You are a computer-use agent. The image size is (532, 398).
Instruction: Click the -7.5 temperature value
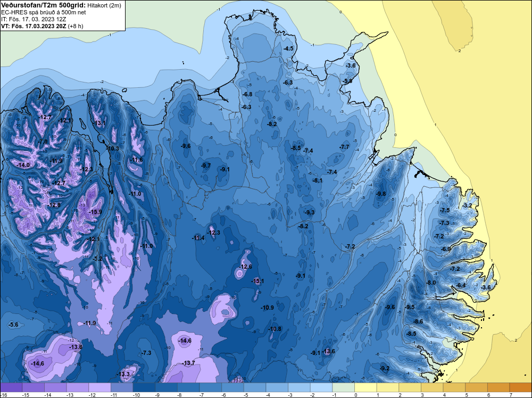(444, 210)
